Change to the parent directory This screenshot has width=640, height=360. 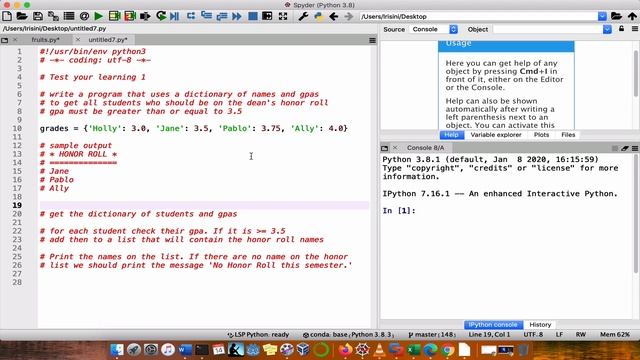pos(632,16)
